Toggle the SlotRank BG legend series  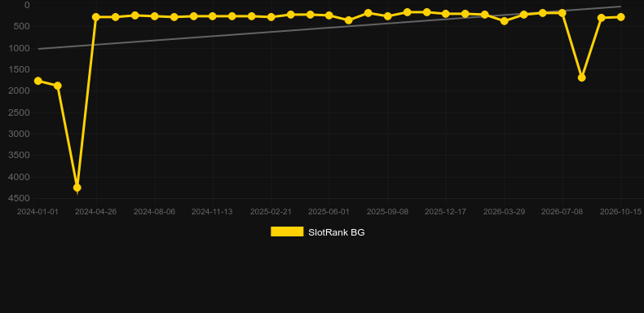[x=317, y=232]
